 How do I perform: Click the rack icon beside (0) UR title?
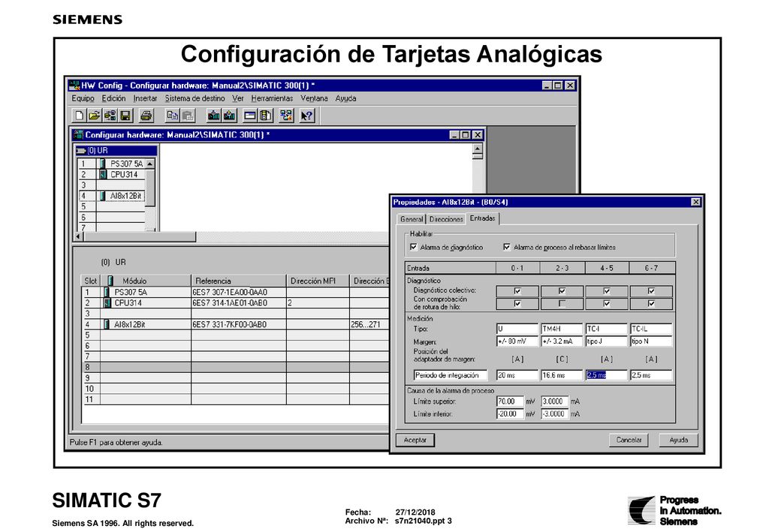pyautogui.click(x=81, y=151)
